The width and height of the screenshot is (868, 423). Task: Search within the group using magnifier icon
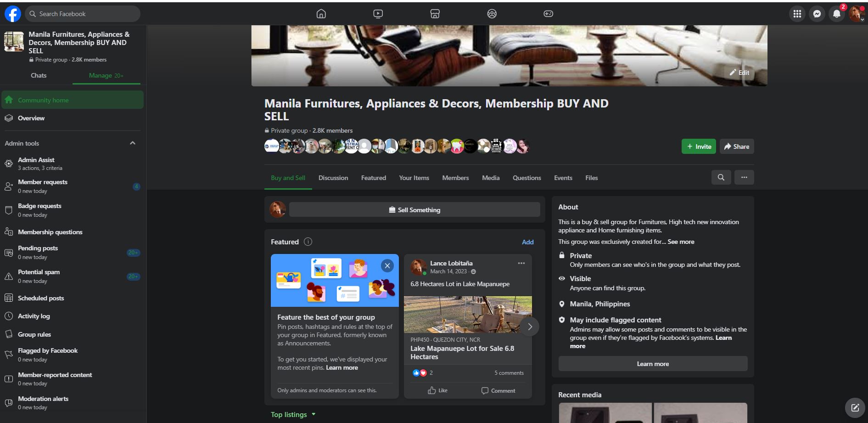point(721,177)
